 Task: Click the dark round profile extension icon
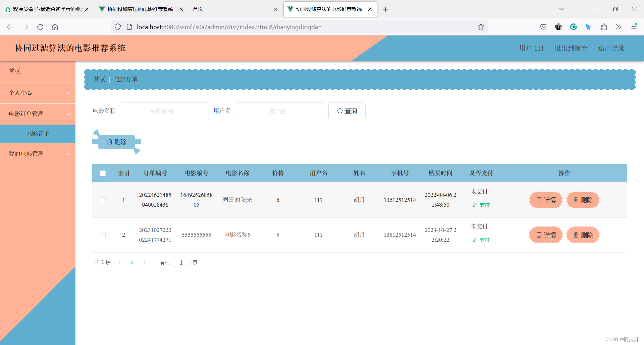558,27
